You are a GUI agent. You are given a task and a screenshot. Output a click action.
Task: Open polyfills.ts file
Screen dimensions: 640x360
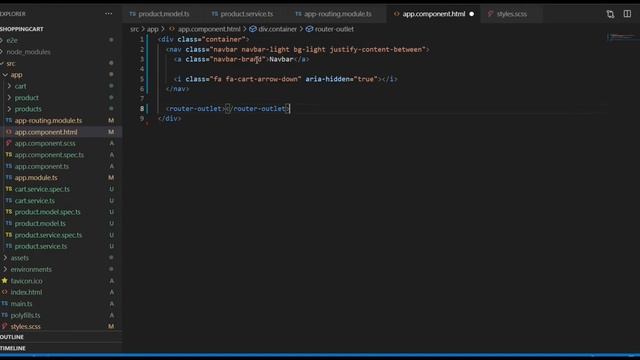pyautogui.click(x=25, y=315)
